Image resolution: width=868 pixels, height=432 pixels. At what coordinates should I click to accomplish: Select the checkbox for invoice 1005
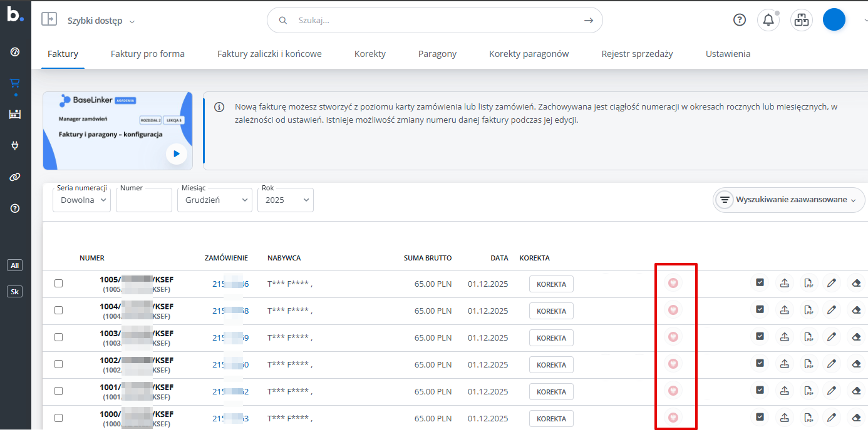point(58,284)
